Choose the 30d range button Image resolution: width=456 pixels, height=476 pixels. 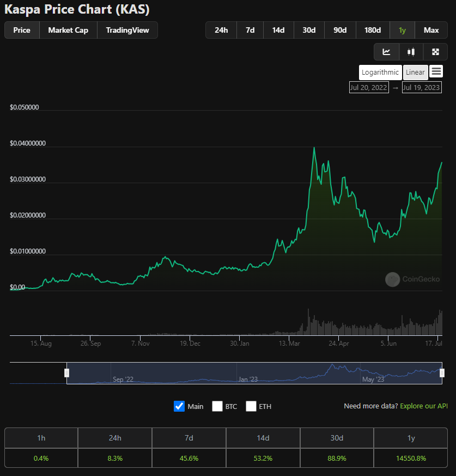coord(309,30)
